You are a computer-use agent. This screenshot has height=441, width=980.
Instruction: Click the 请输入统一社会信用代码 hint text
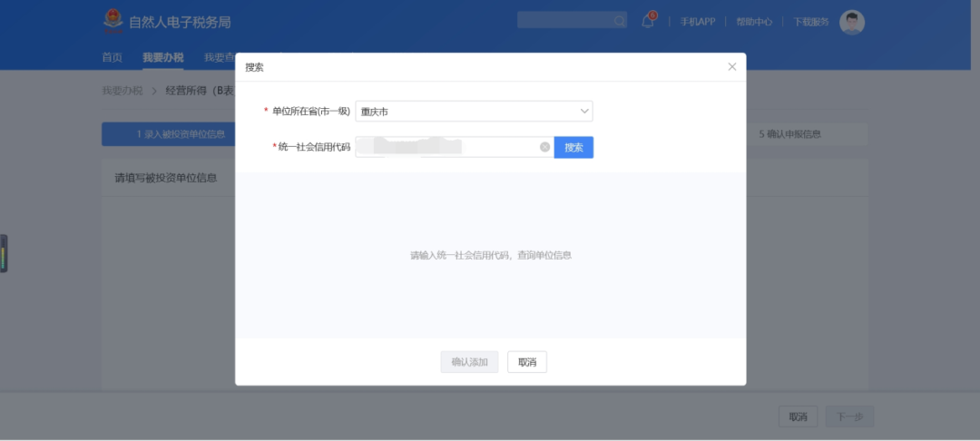click(491, 255)
